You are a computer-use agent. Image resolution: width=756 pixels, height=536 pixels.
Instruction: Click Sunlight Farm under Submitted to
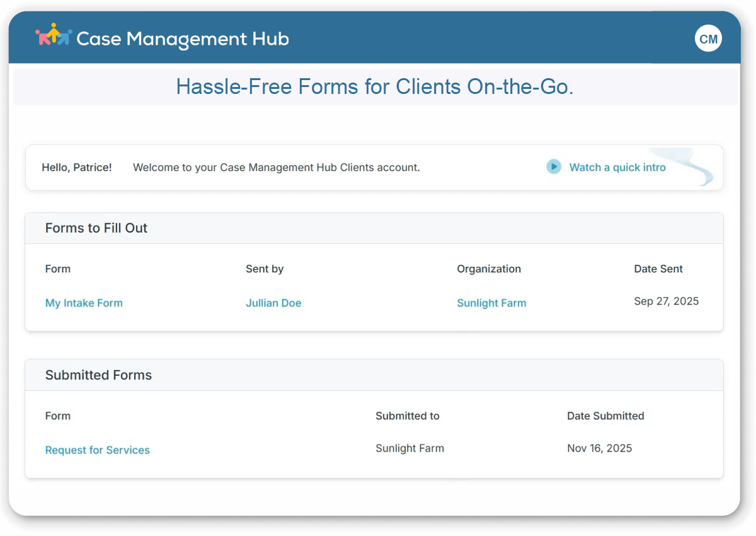(409, 448)
